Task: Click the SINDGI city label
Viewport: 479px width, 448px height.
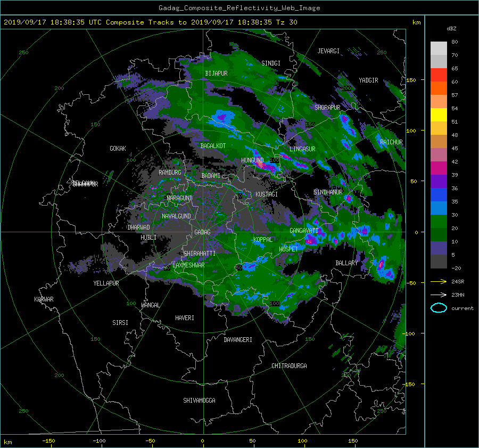Action: [271, 63]
